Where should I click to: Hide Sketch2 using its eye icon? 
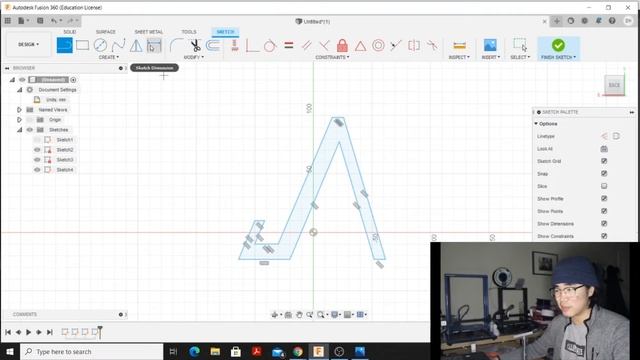(37, 150)
